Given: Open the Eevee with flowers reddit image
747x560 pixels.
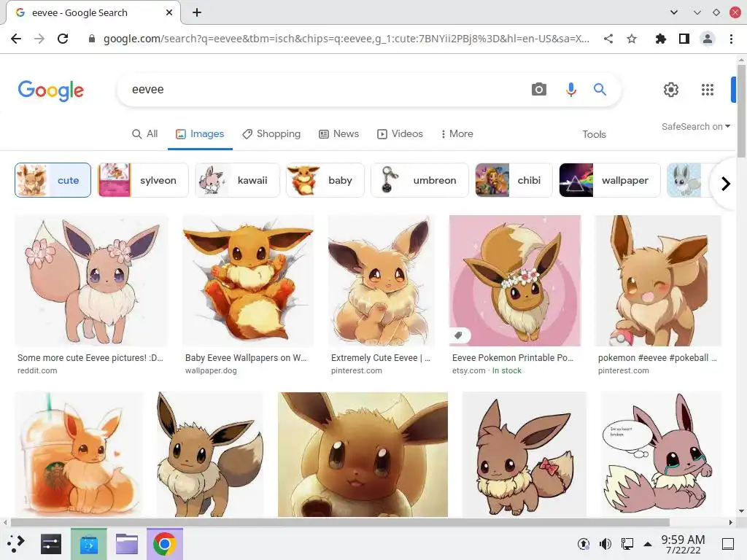Looking at the screenshot, I should (x=91, y=281).
